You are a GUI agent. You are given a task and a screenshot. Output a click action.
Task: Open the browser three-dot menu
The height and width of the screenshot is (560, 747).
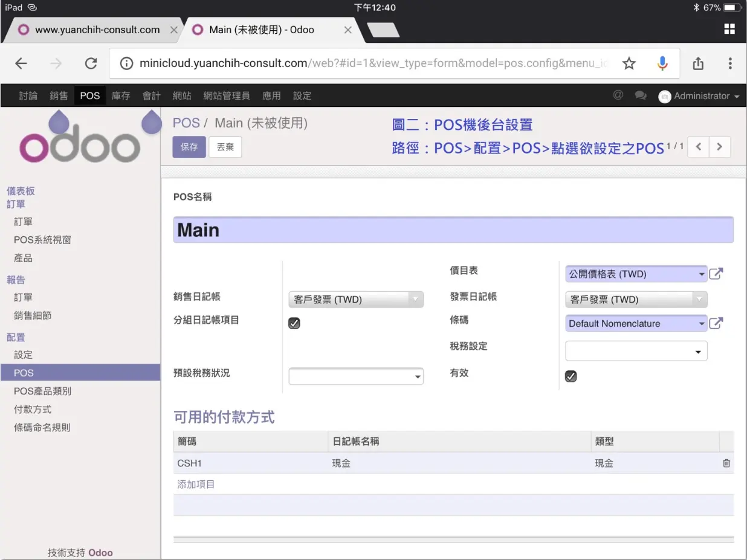tap(730, 63)
